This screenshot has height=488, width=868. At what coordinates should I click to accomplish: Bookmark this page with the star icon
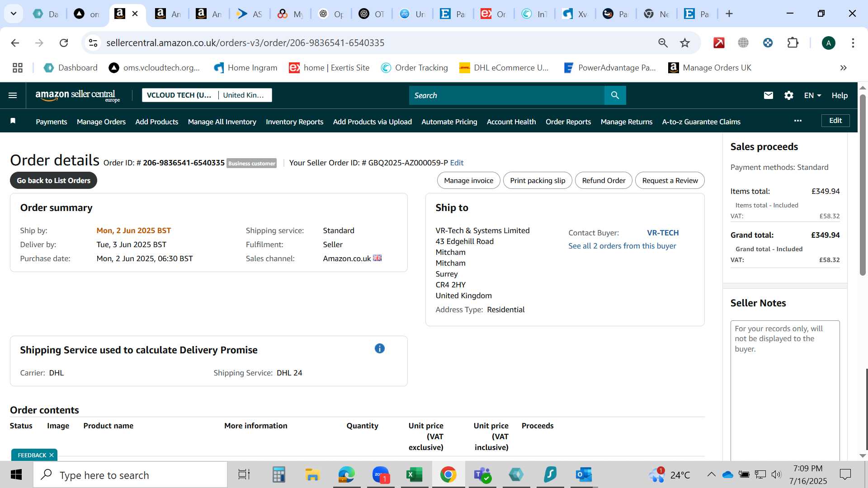tap(684, 43)
